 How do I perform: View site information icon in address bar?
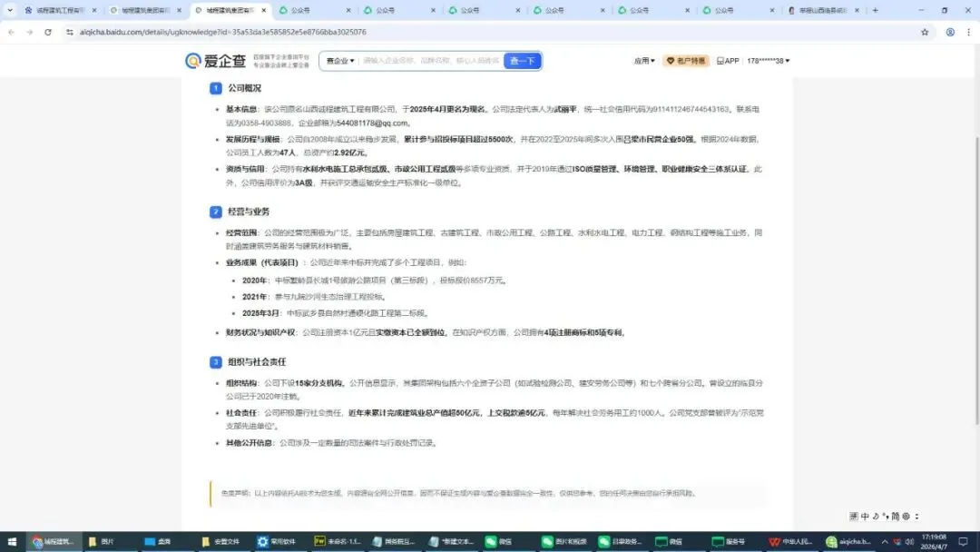[69, 32]
